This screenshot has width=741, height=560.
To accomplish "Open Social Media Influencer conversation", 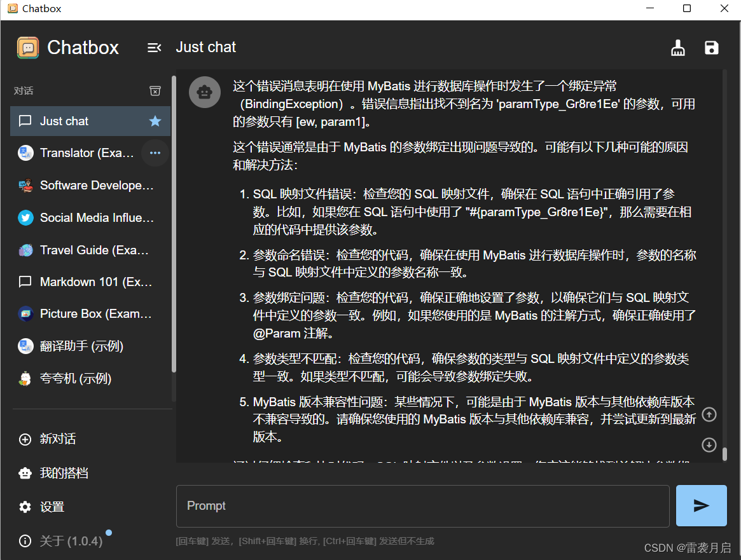I will point(90,217).
